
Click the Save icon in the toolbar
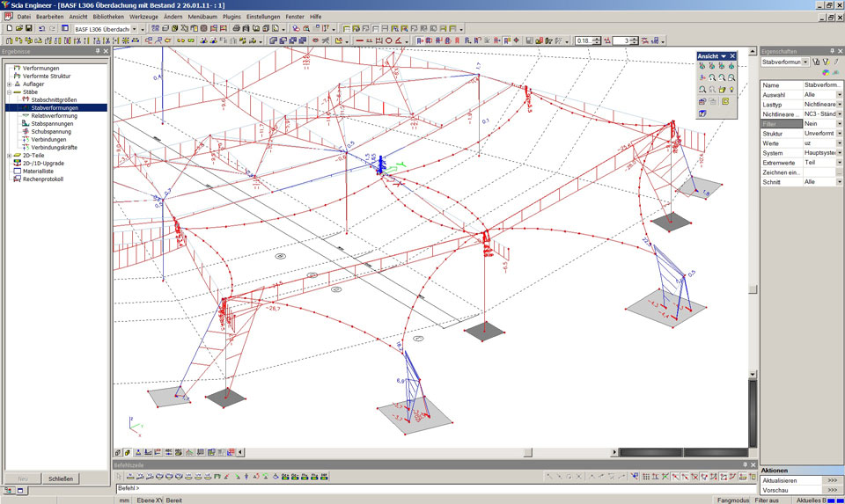(x=29, y=28)
